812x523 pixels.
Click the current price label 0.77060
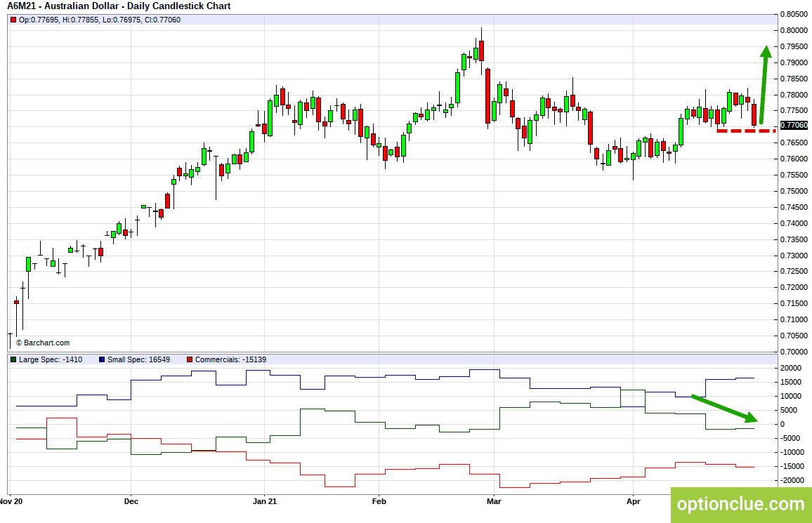794,125
